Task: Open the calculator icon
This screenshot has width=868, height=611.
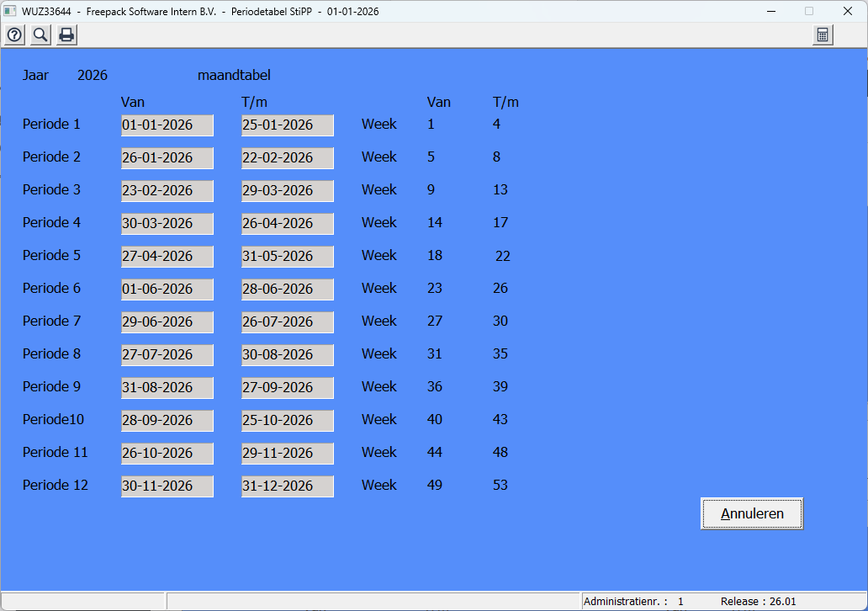Action: tap(823, 35)
